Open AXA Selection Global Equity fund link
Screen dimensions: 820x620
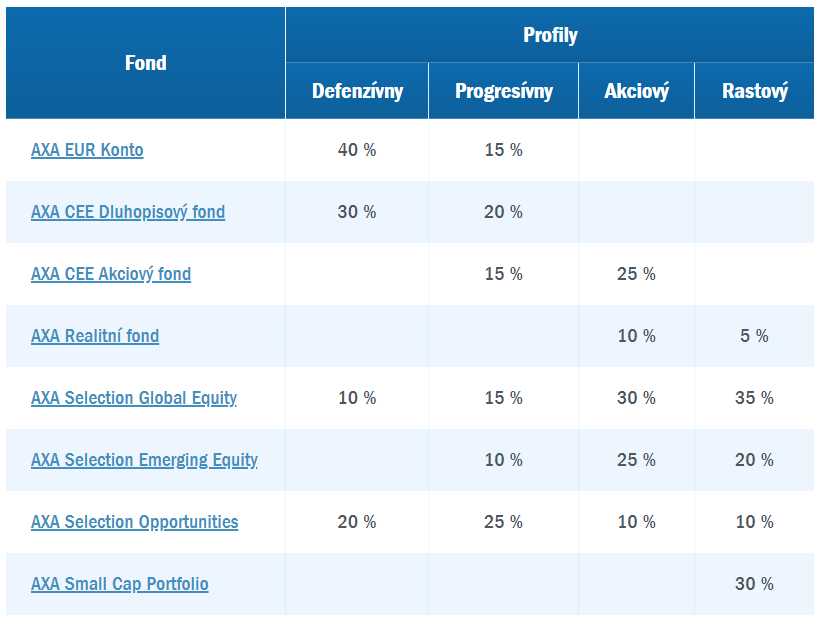click(x=134, y=398)
